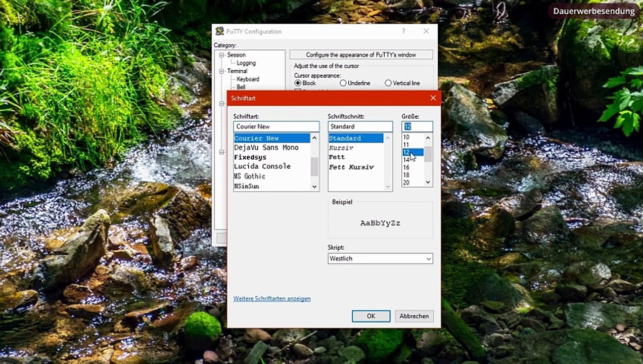Click the size list down arrow

(428, 183)
